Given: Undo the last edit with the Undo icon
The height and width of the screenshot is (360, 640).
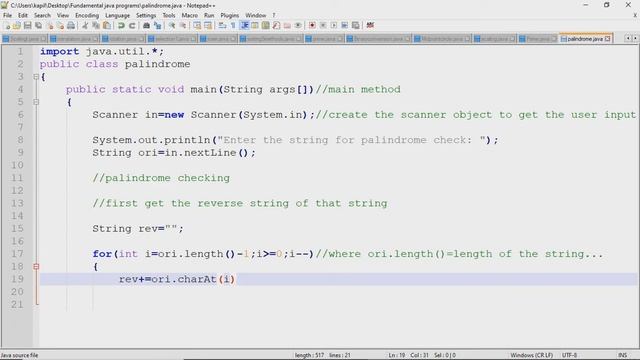Looking at the screenshot, I should [121, 25].
